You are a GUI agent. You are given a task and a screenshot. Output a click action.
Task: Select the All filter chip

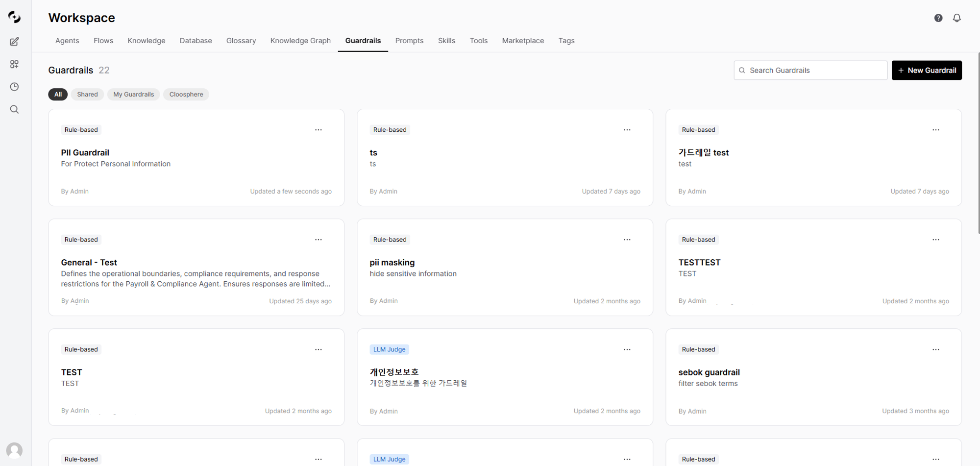tap(58, 95)
